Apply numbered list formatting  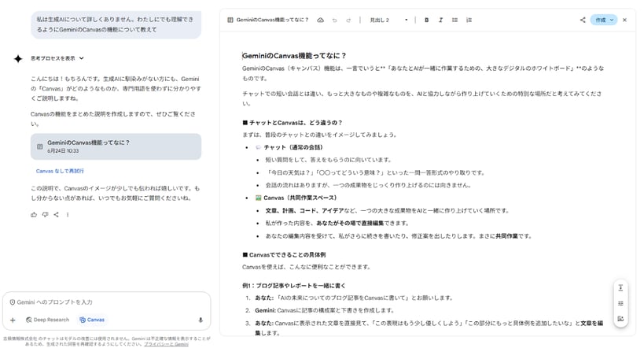point(469,20)
